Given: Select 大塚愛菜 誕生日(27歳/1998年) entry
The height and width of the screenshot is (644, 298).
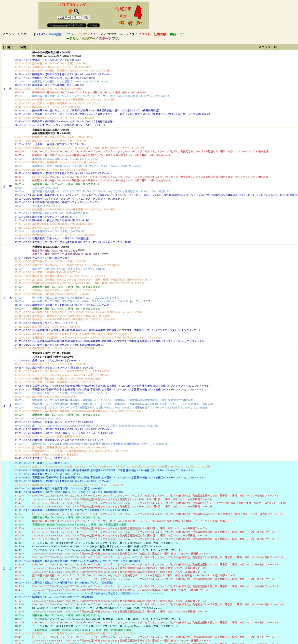Looking at the screenshot, I should 50,247.
